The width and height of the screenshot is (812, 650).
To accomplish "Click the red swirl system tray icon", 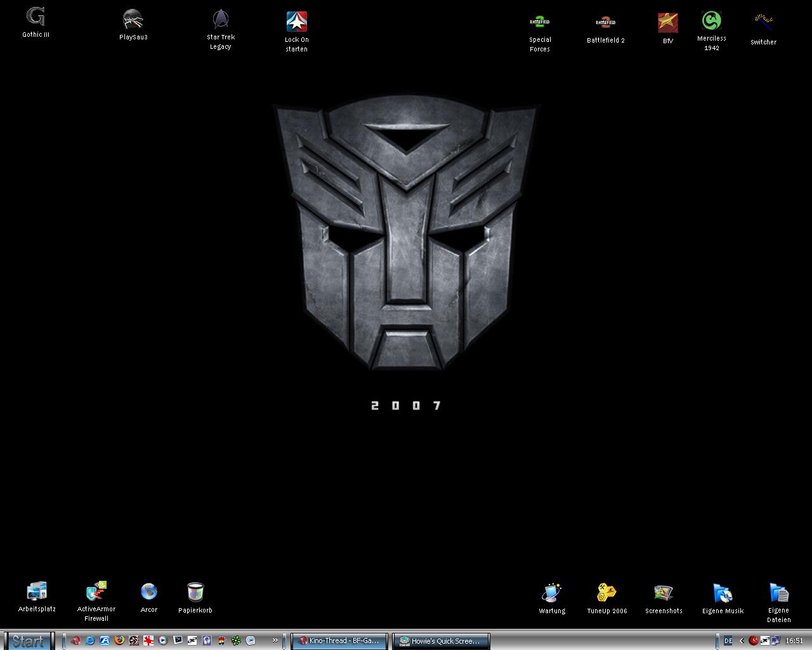I will point(754,640).
